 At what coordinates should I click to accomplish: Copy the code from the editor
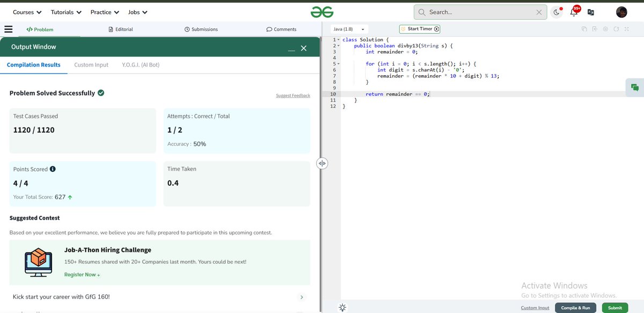tap(584, 29)
